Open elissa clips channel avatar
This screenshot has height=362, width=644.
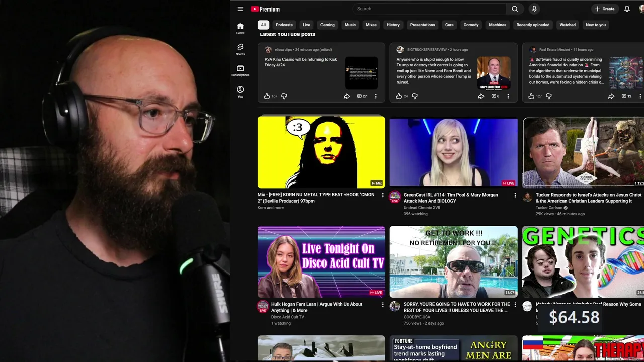[x=268, y=50]
